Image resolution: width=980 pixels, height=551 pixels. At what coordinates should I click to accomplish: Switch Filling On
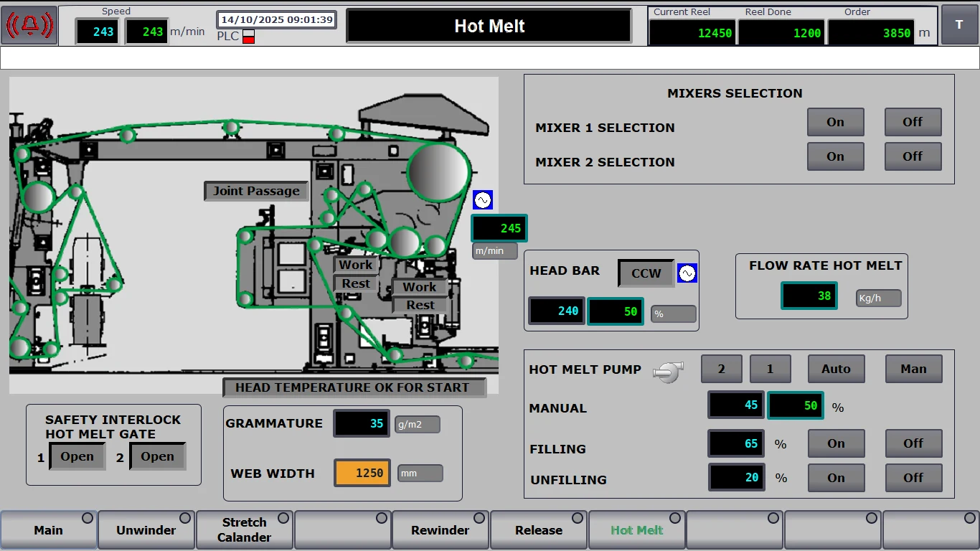837,443
